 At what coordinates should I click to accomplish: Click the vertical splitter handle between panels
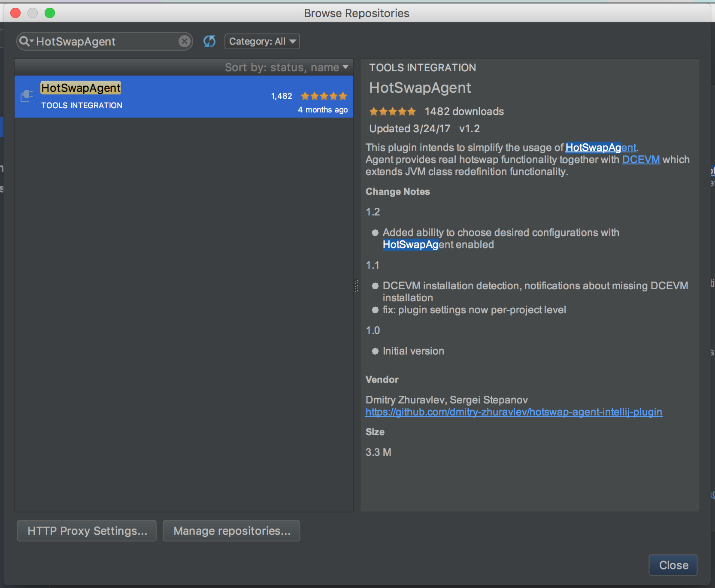pos(356,285)
